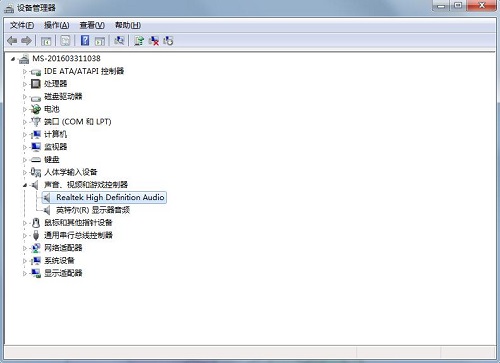Open the 查看(V) menu
Viewport: 500px width, 363px height.
[92, 25]
